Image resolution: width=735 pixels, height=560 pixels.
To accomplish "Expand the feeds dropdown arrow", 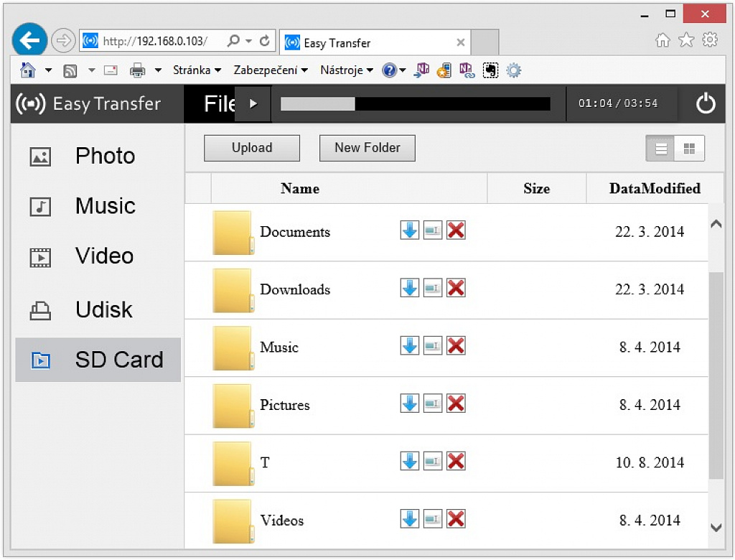I will point(92,71).
